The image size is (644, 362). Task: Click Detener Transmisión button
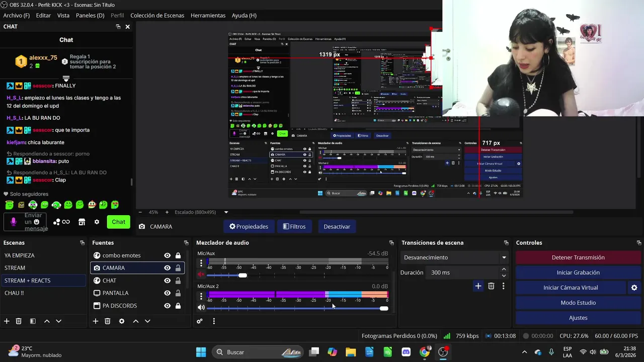pyautogui.click(x=578, y=257)
